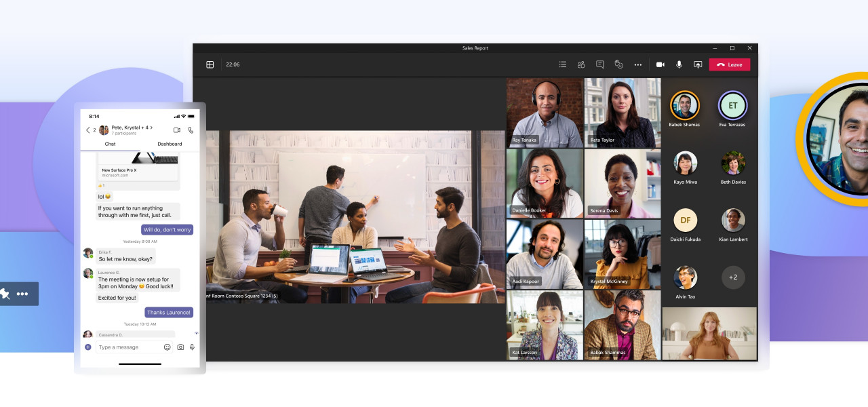This screenshot has height=407, width=868.
Task: Select Ray Tanaka's video tile
Action: pyautogui.click(x=545, y=113)
